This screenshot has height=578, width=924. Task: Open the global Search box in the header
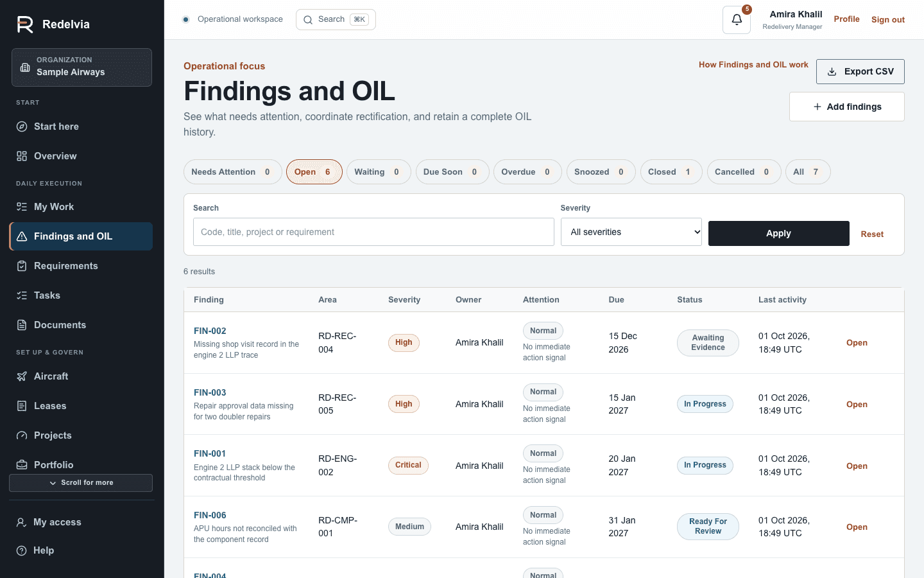click(x=336, y=19)
